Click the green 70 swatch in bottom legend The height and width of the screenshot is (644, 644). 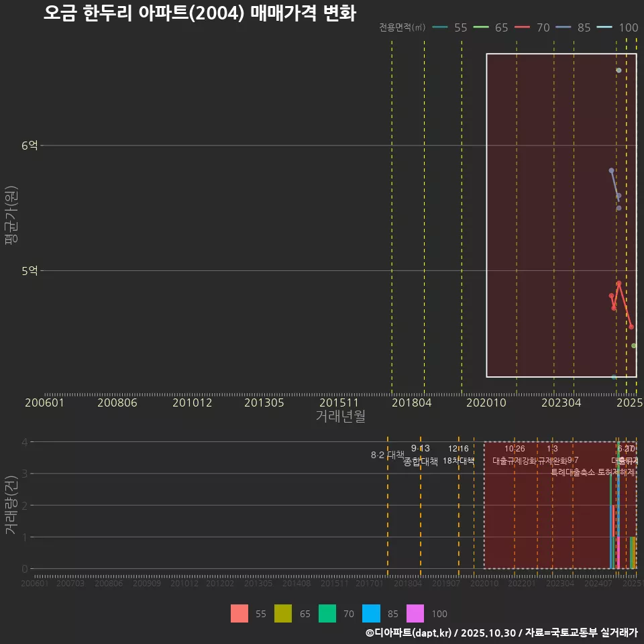coord(326,613)
